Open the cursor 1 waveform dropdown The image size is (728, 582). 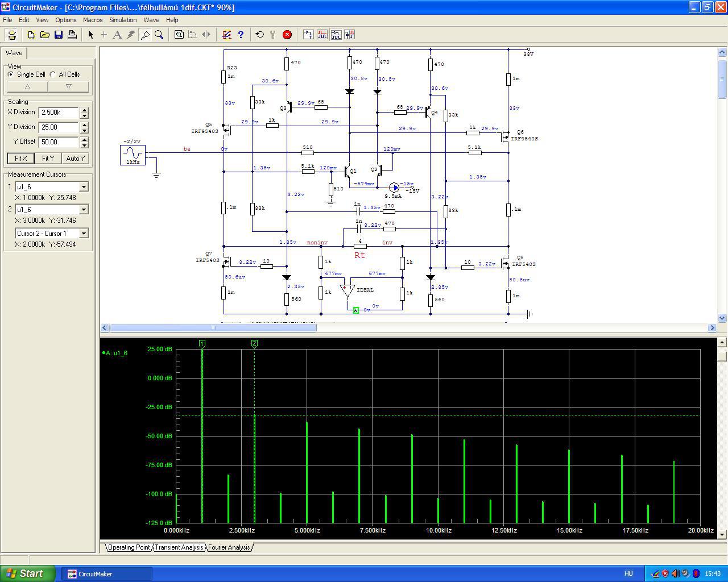click(x=84, y=187)
